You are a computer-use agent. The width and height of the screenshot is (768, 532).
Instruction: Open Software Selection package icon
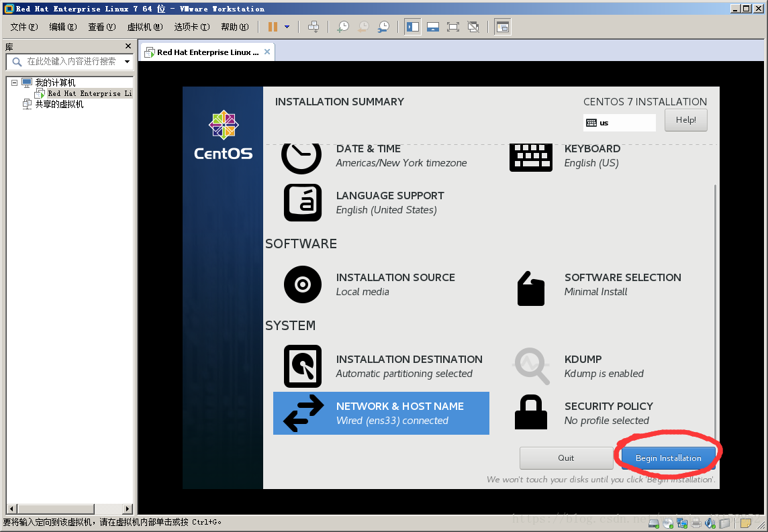tap(531, 288)
